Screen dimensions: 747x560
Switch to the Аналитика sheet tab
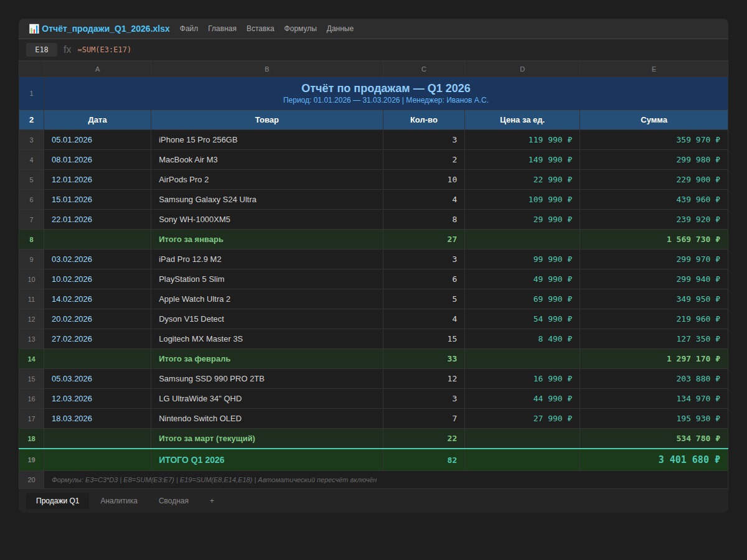pos(119,501)
